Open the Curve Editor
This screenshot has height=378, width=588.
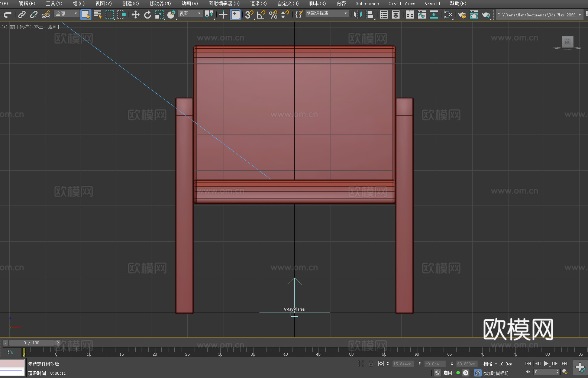coord(422,14)
